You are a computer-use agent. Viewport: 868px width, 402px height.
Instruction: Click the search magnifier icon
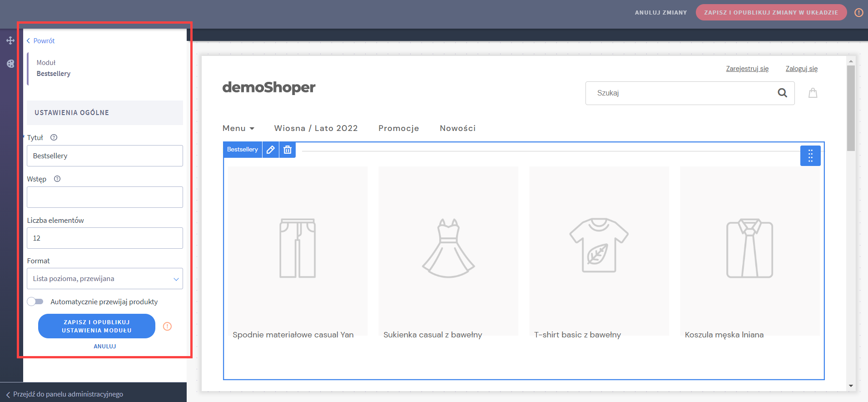[782, 93]
